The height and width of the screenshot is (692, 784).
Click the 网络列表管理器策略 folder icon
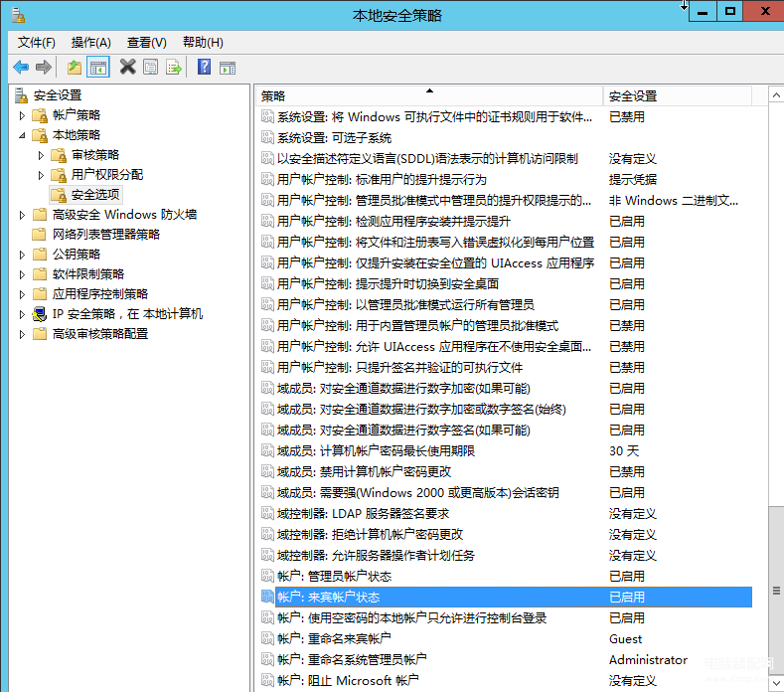40,235
